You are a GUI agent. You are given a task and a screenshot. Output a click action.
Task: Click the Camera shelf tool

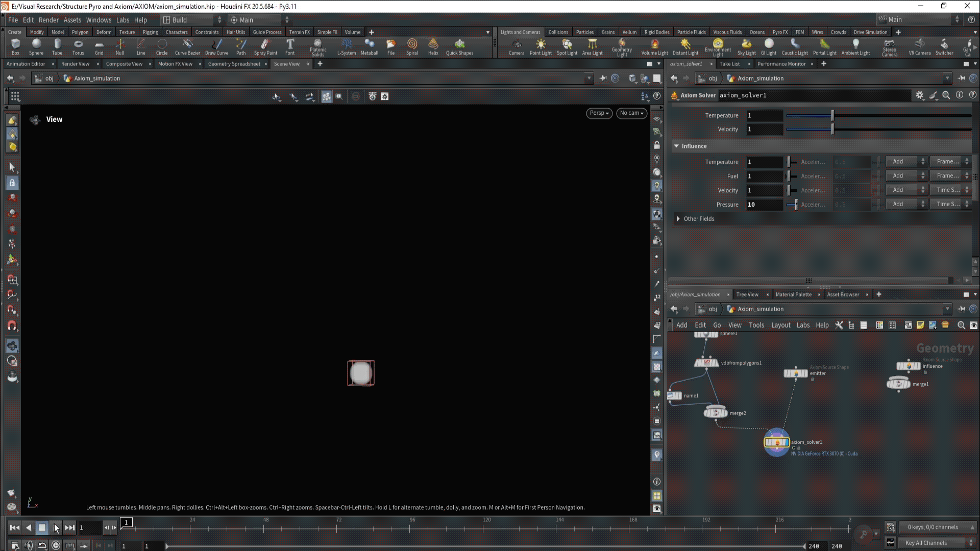tap(516, 46)
